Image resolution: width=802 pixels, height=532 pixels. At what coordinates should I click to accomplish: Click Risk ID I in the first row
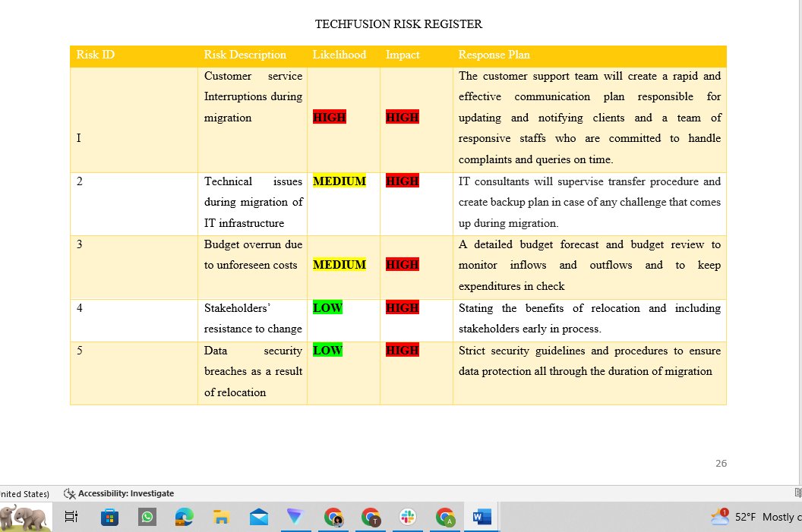pos(79,138)
